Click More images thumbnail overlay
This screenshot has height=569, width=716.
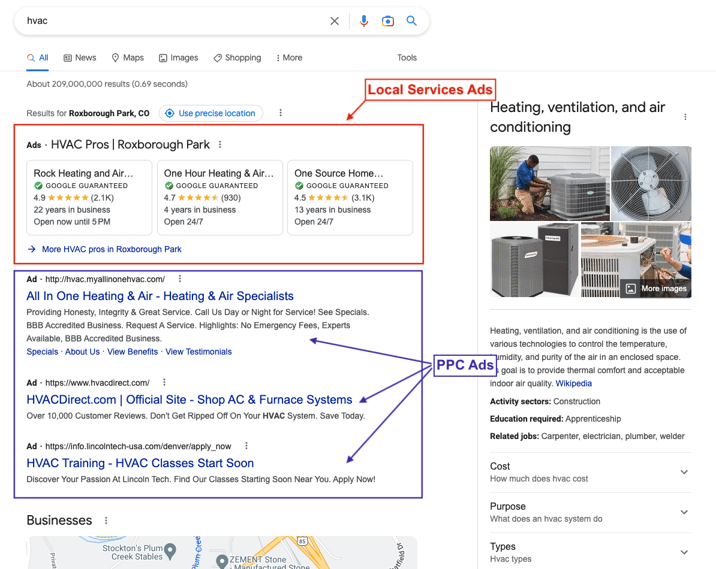pyautogui.click(x=658, y=288)
